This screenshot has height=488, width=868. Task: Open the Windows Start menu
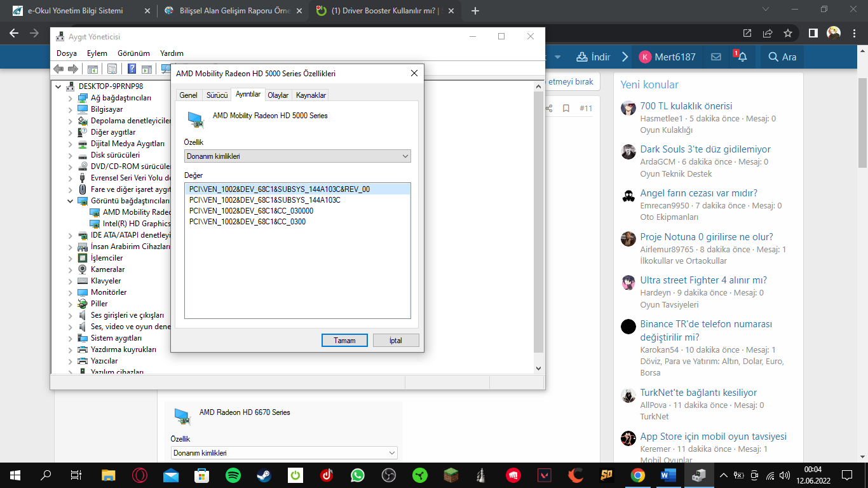click(15, 475)
